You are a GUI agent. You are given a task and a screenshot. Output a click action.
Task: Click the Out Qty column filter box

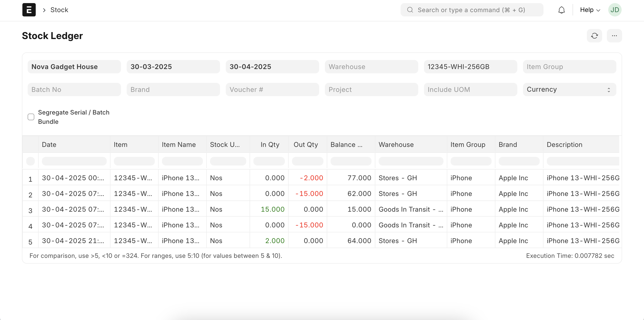click(x=307, y=161)
